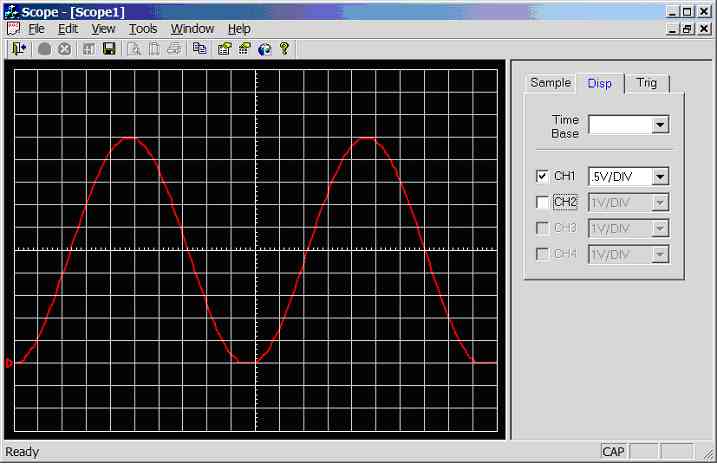Open the blue globe icon in toolbar
Screen dimensions: 717x464
point(265,48)
